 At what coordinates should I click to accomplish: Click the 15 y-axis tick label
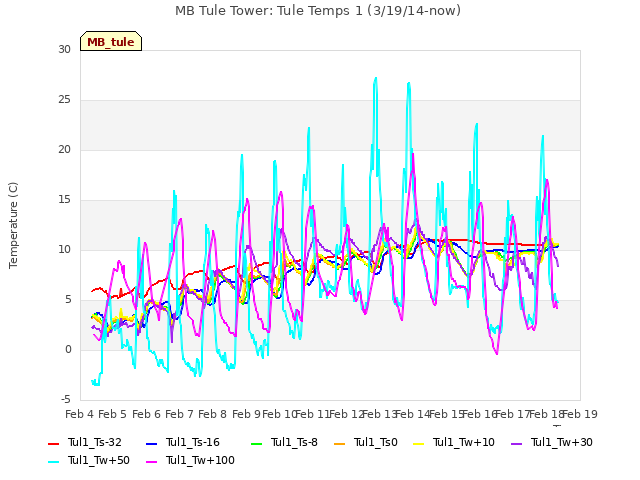coord(64,200)
